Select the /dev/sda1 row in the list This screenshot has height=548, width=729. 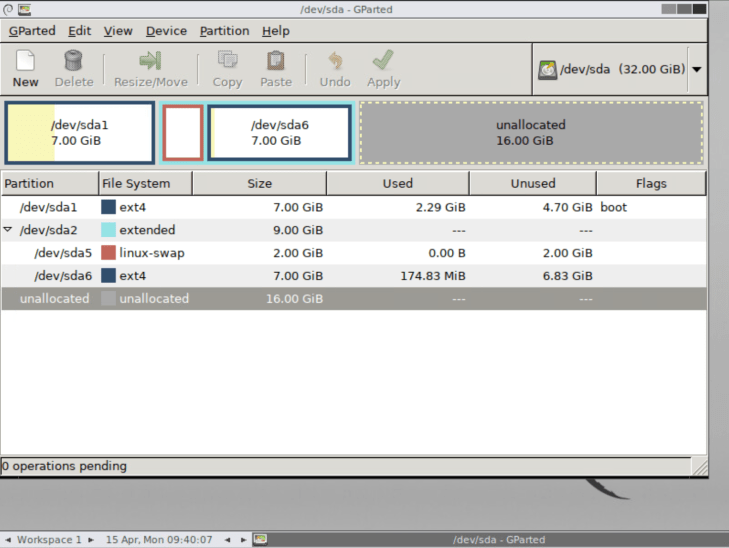click(353, 207)
